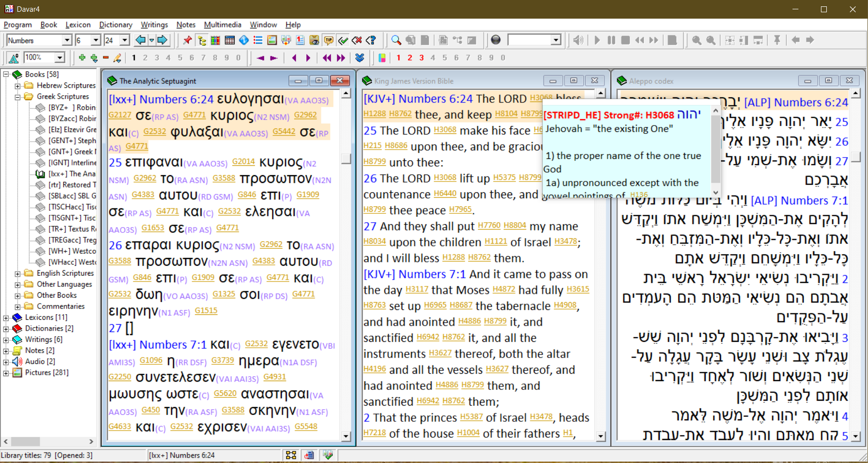Click the blue right arrow navigation button

coord(163,40)
